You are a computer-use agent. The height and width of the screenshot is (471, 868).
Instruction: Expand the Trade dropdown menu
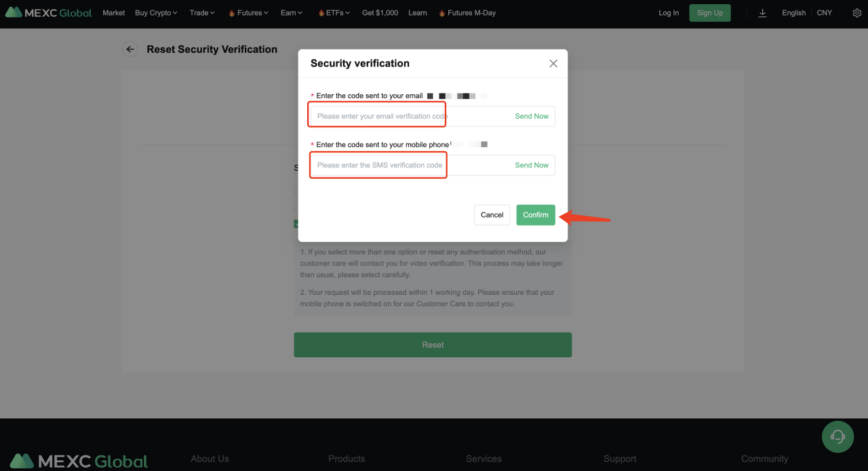202,13
